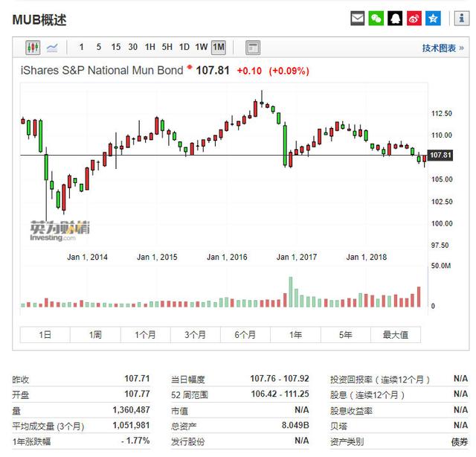Set chart range to 6个月
The width and height of the screenshot is (476, 457).
click(x=245, y=335)
